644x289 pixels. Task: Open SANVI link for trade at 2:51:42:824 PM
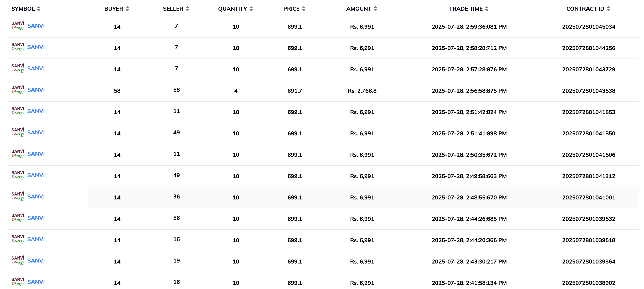[36, 111]
